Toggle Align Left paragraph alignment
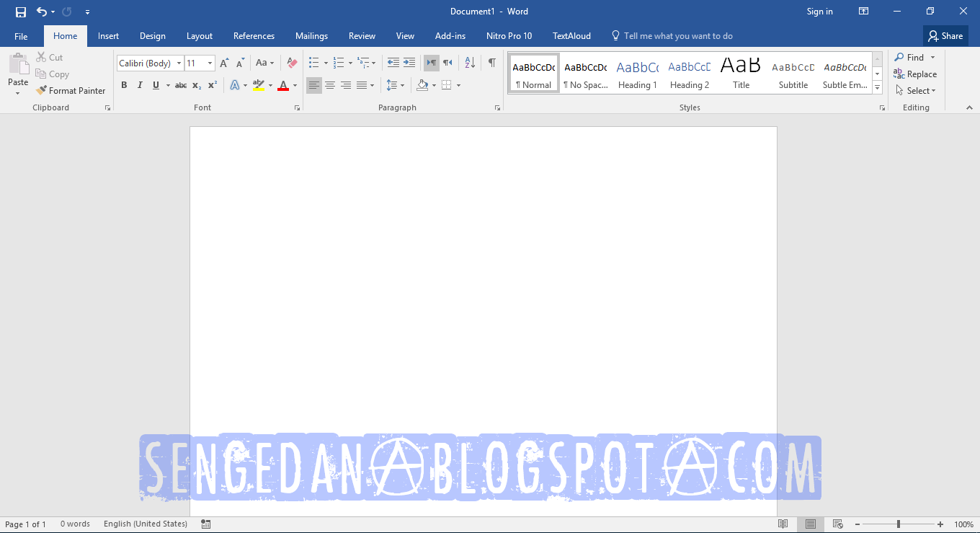 pos(314,85)
